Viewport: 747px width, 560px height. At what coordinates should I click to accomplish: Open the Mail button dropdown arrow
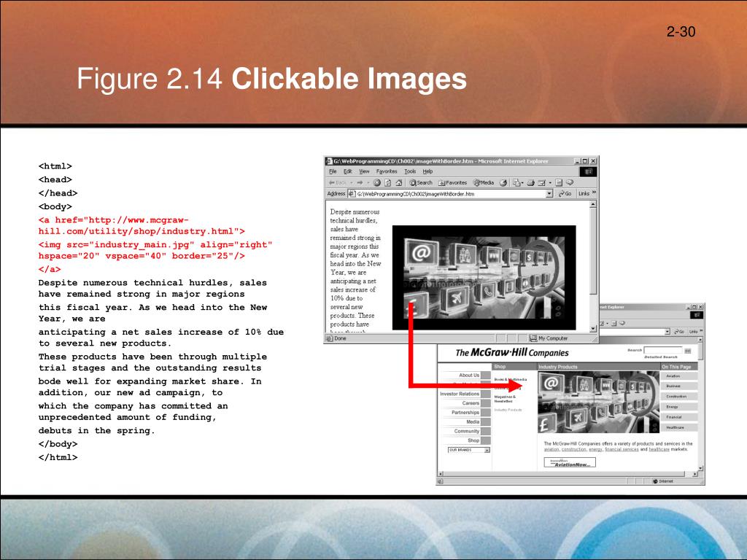coord(522,183)
